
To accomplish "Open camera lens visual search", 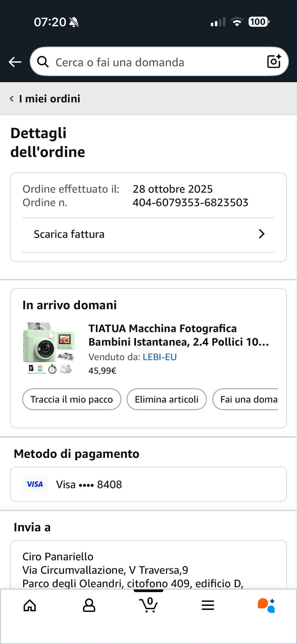I will tap(274, 61).
